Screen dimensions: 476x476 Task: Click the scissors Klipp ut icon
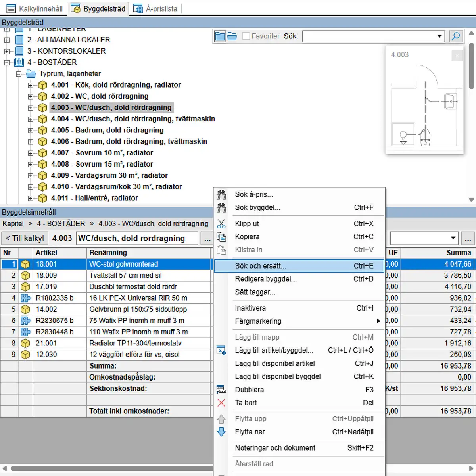click(x=221, y=224)
